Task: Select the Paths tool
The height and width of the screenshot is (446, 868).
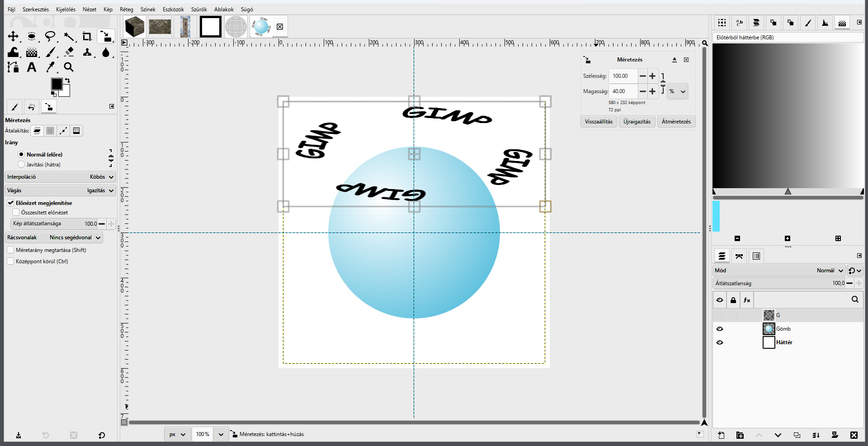Action: 13,67
